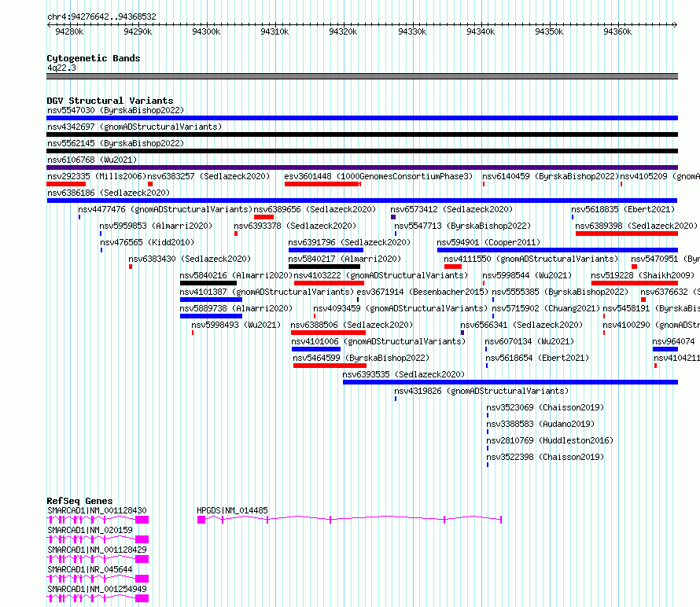Screen dimensions: 700x607
Task: Click nsv6393378 (Sedlazeck2020) label
Action: pos(295,226)
